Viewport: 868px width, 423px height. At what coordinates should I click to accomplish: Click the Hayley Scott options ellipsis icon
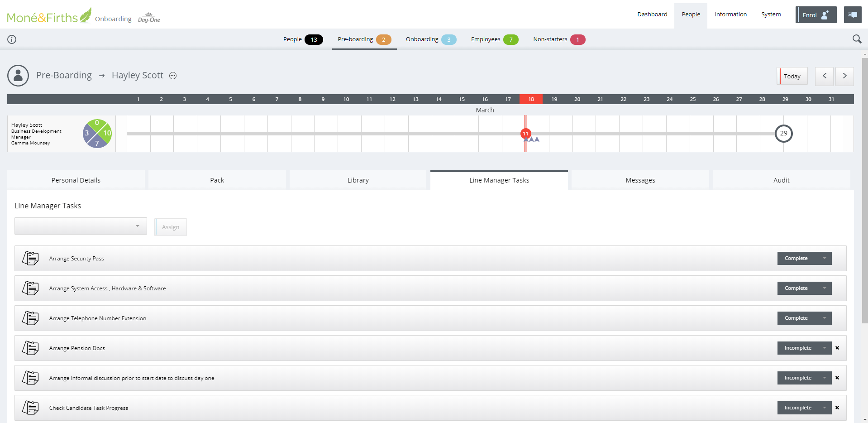pyautogui.click(x=173, y=76)
